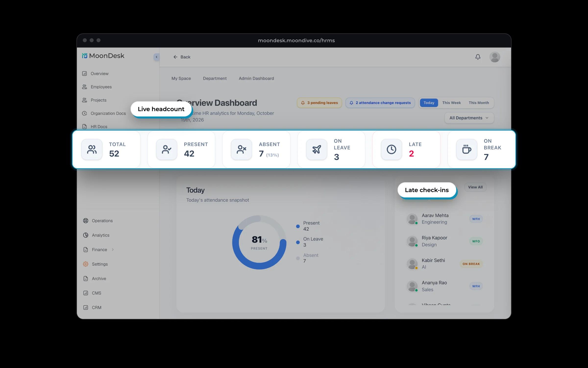Screen dimensions: 588x368
Task: Open the 3 pending leaves alert
Action: point(319,103)
